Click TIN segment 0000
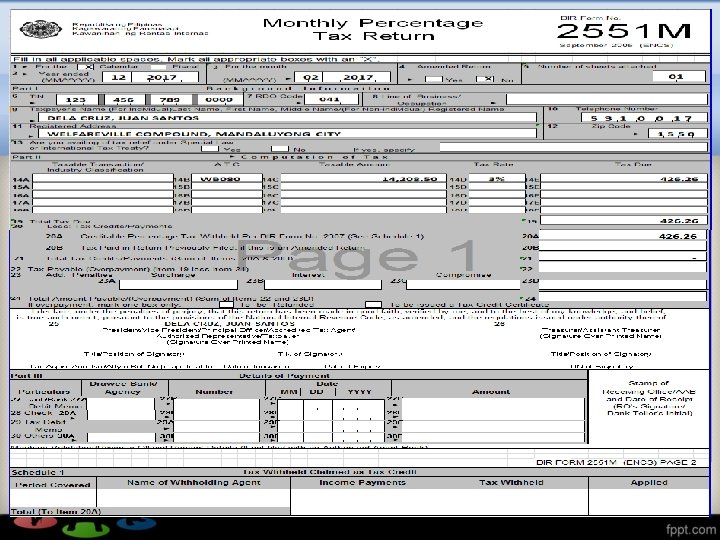The width and height of the screenshot is (720, 540). point(219,99)
